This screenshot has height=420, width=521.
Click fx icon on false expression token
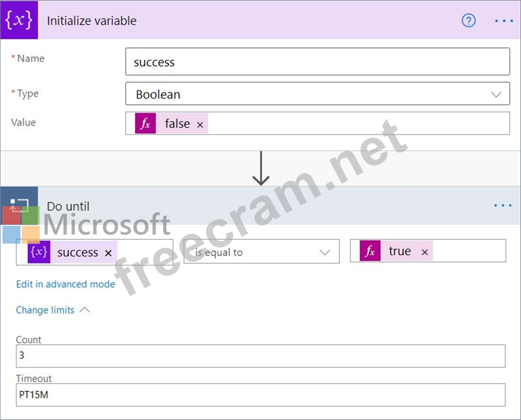click(x=145, y=124)
